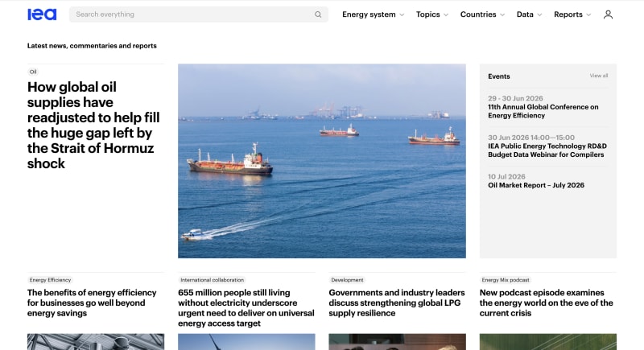
Task: Click the IEA logo
Action: pyautogui.click(x=42, y=14)
